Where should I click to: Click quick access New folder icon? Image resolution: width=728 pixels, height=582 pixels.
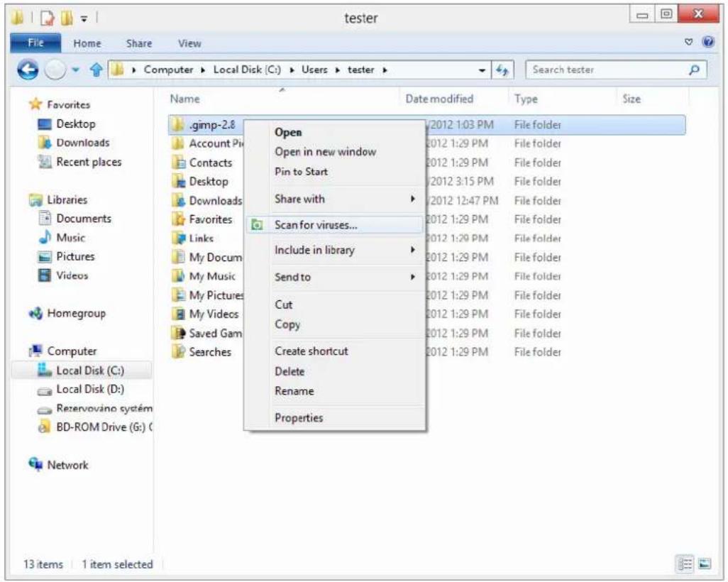coord(67,18)
